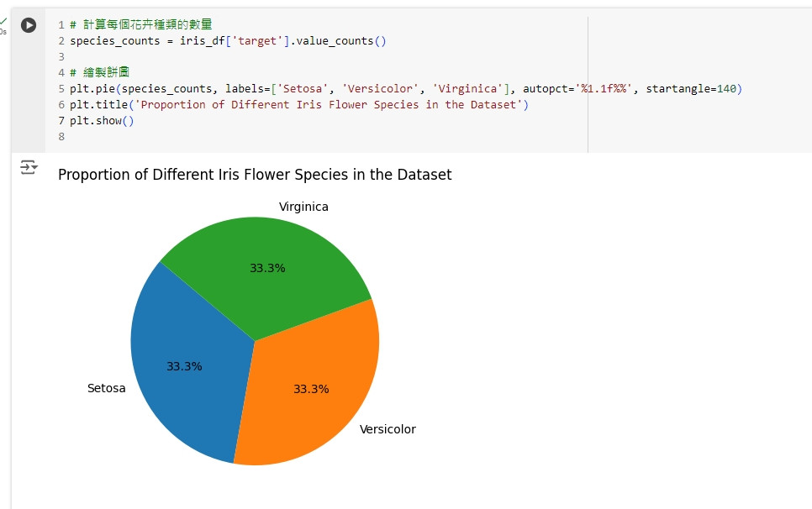Click the 'target' string in line 2

tap(260, 40)
